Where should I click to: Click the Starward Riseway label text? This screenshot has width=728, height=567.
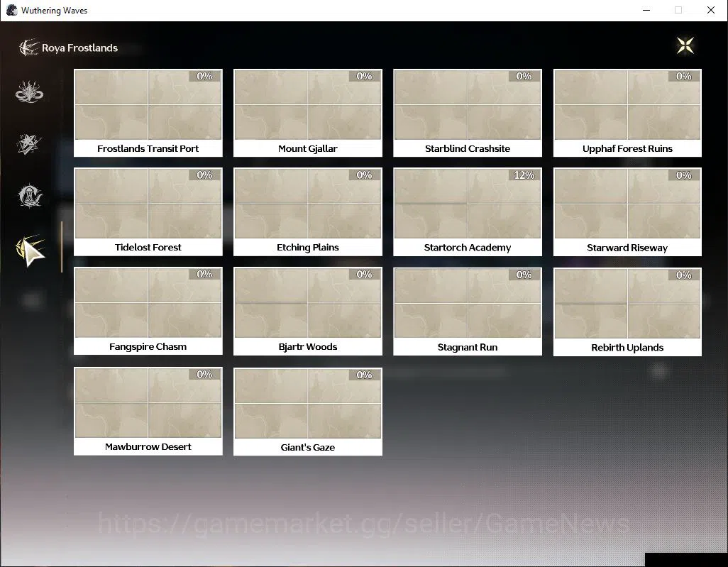point(627,248)
